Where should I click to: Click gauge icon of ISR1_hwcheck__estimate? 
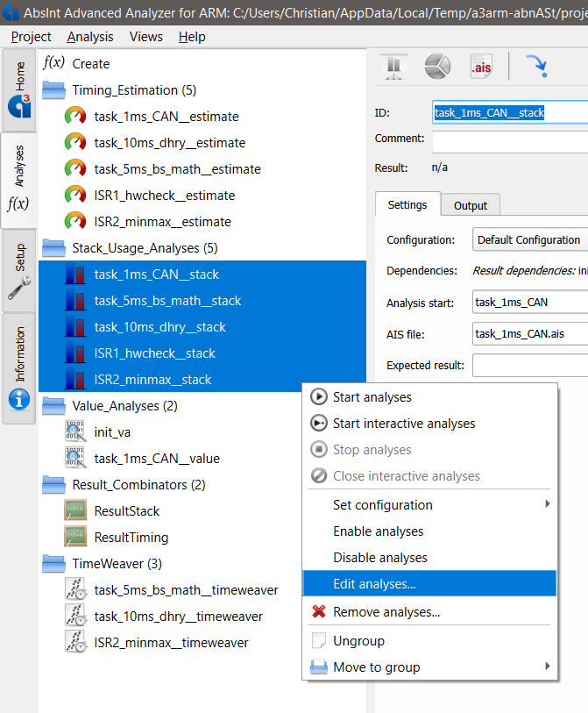pyautogui.click(x=75, y=196)
